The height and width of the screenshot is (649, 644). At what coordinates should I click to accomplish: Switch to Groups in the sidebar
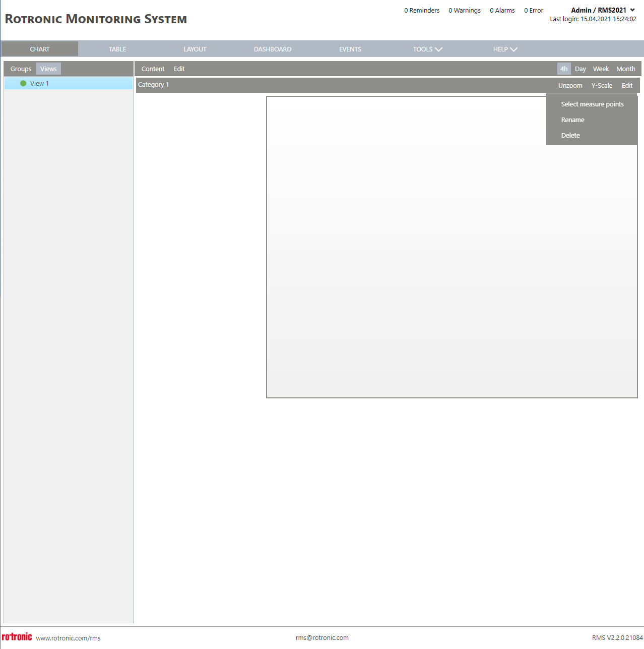21,69
